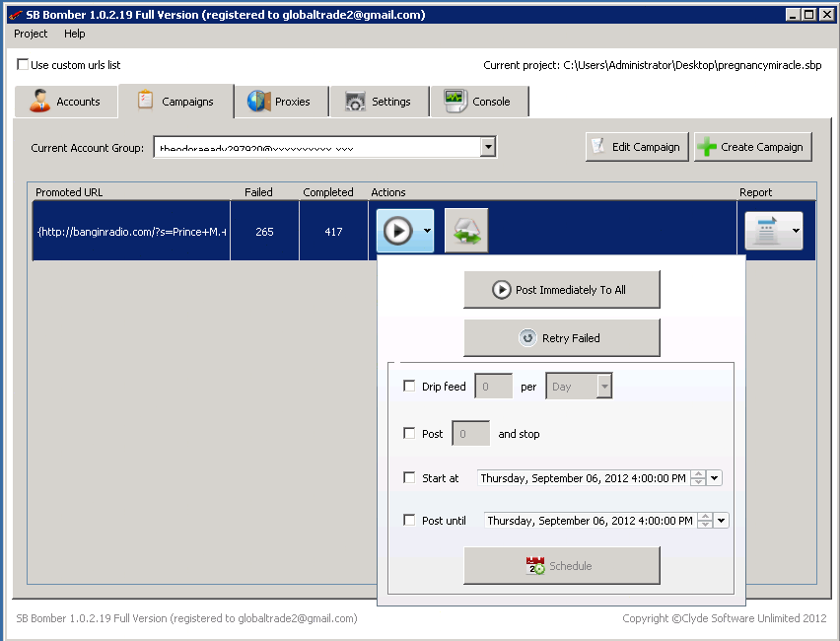Open the Post until calendar dropdown

tap(721, 520)
